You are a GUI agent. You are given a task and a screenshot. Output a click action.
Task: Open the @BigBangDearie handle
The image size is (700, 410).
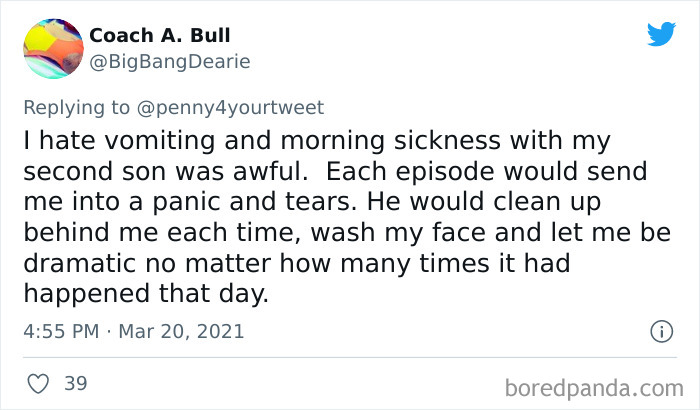[169, 62]
